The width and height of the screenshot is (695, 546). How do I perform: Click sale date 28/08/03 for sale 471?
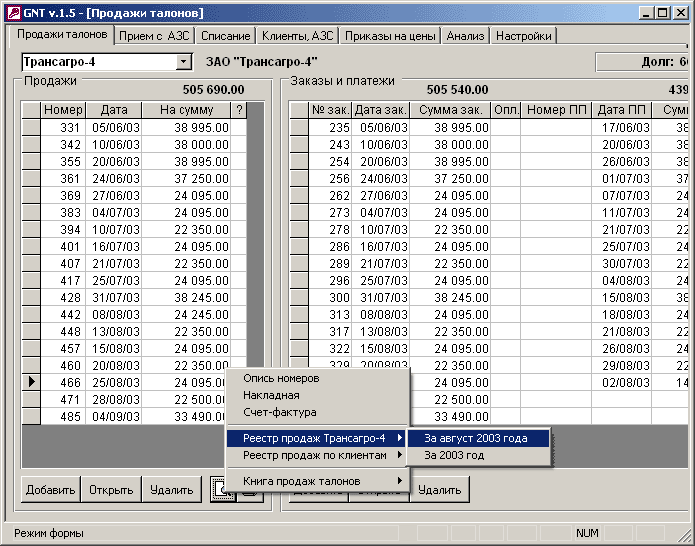(x=114, y=399)
